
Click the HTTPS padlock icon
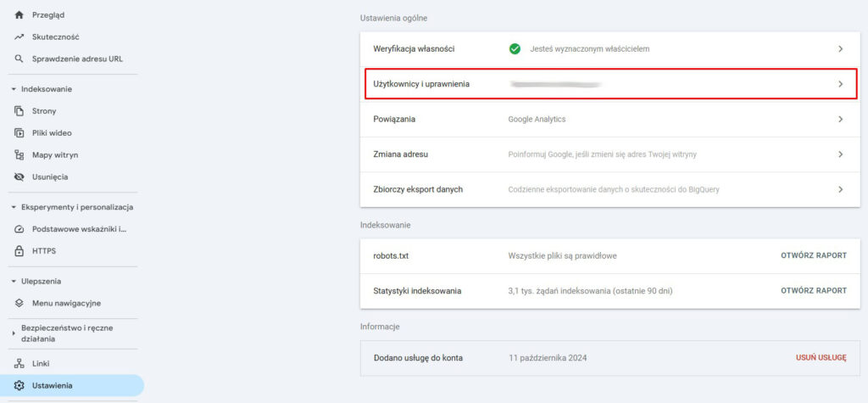pyautogui.click(x=19, y=251)
